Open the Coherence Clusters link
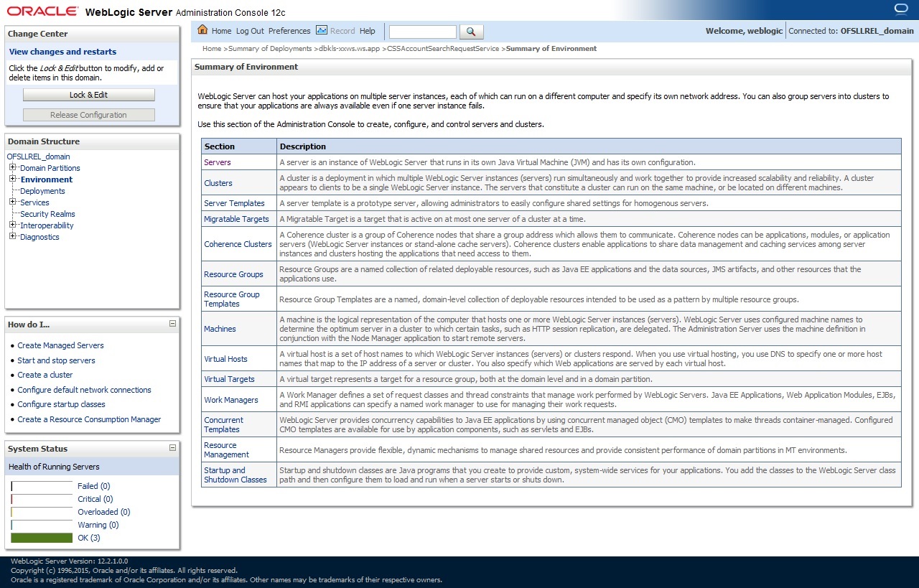This screenshot has height=588, width=919. point(238,244)
